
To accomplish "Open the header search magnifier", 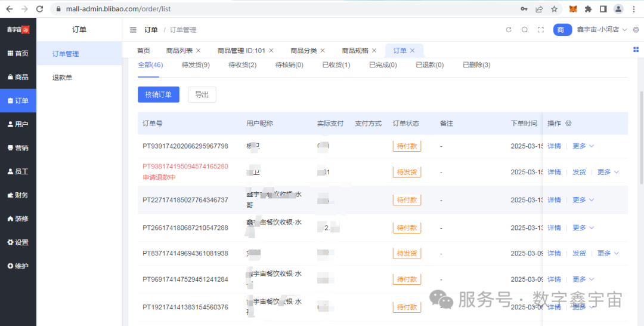I will pyautogui.click(x=525, y=30).
